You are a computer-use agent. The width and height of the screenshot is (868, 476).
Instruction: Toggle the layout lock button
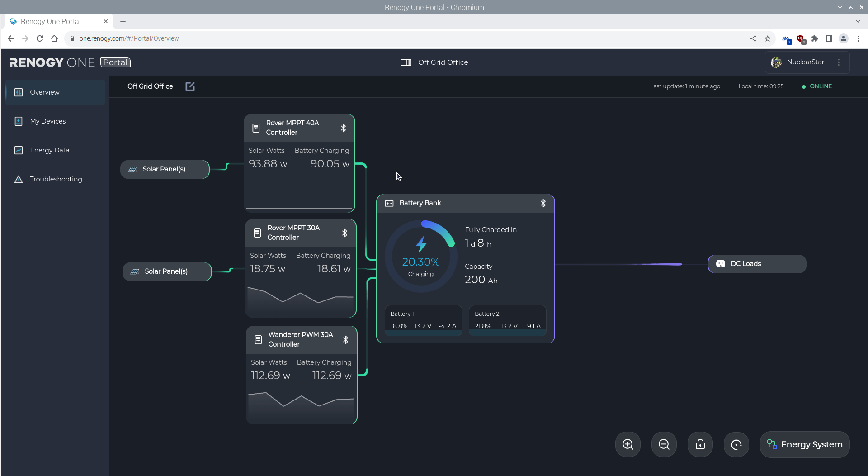point(700,444)
